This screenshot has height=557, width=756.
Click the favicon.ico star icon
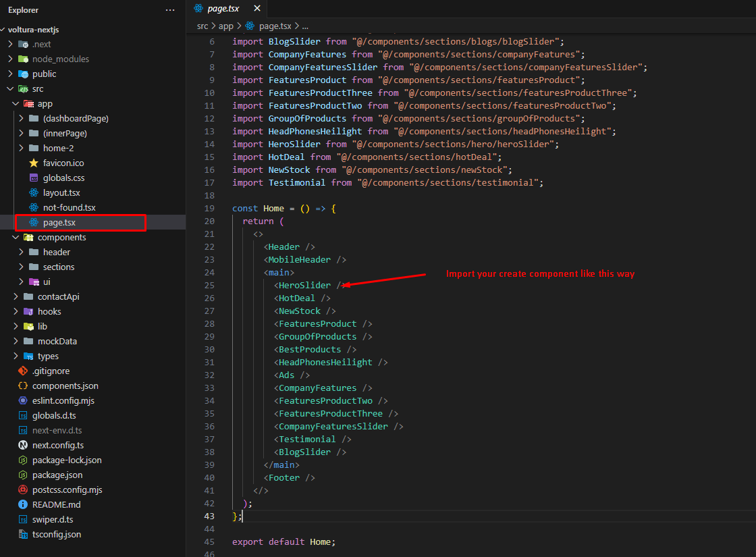(x=34, y=163)
